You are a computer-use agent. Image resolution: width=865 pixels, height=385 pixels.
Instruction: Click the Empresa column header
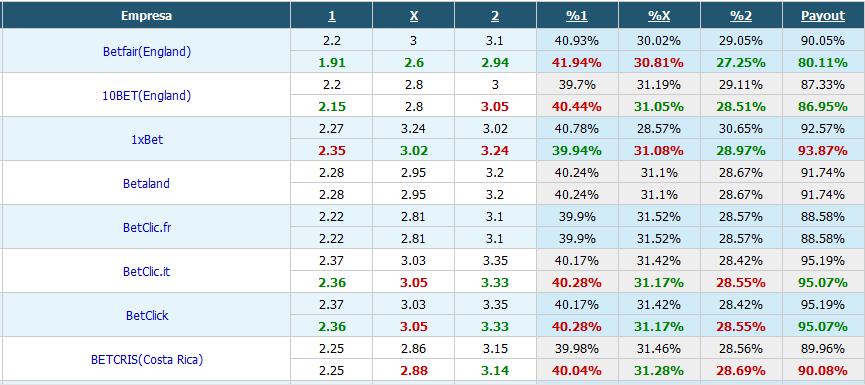[146, 16]
